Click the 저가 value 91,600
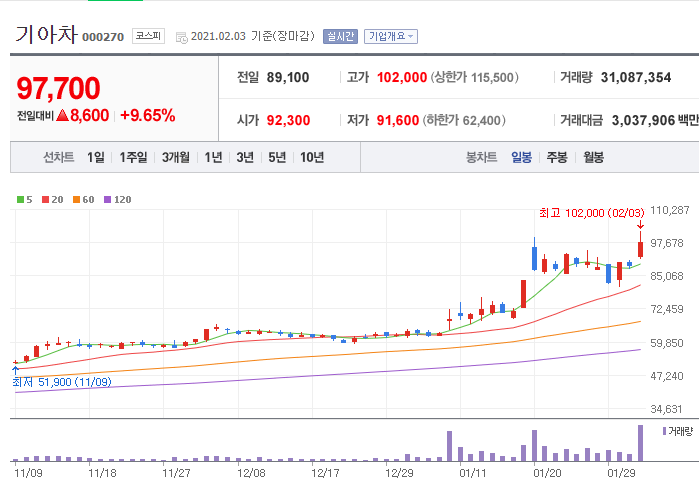The image size is (699, 490). tap(398, 120)
